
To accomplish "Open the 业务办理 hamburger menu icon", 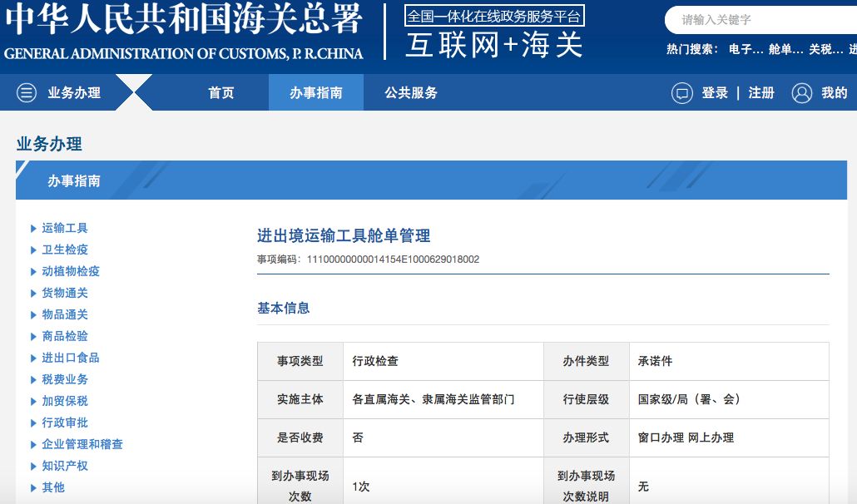I will click(x=29, y=92).
